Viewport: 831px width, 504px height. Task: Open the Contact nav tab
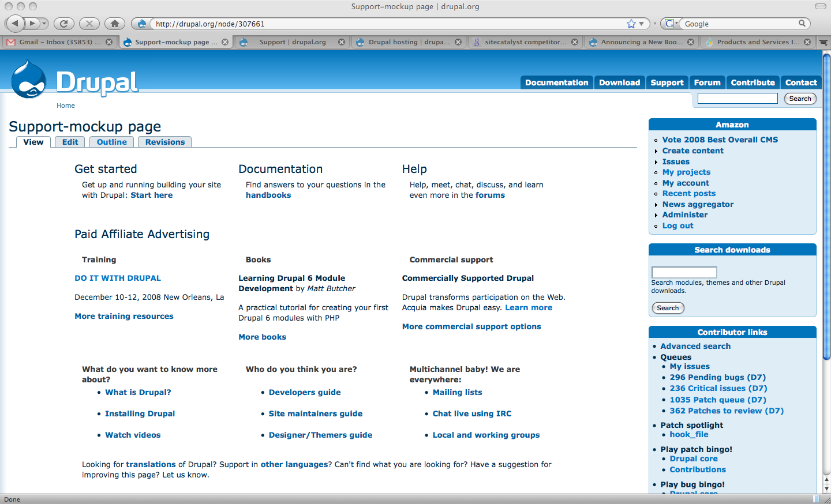(801, 82)
